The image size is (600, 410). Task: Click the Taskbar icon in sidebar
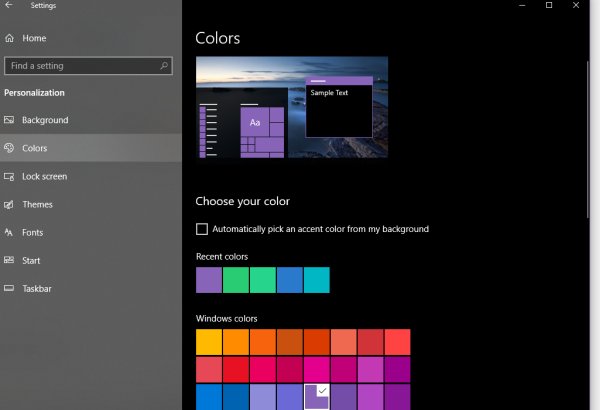click(x=9, y=288)
